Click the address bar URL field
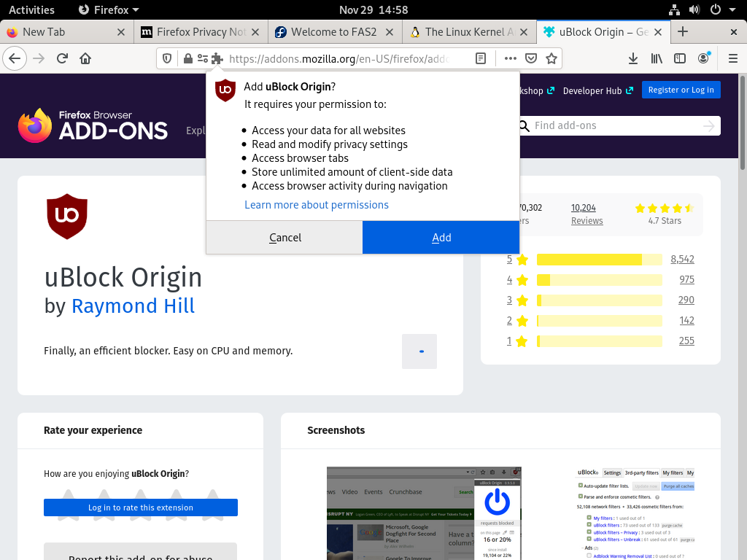This screenshot has height=560, width=747. click(x=339, y=58)
